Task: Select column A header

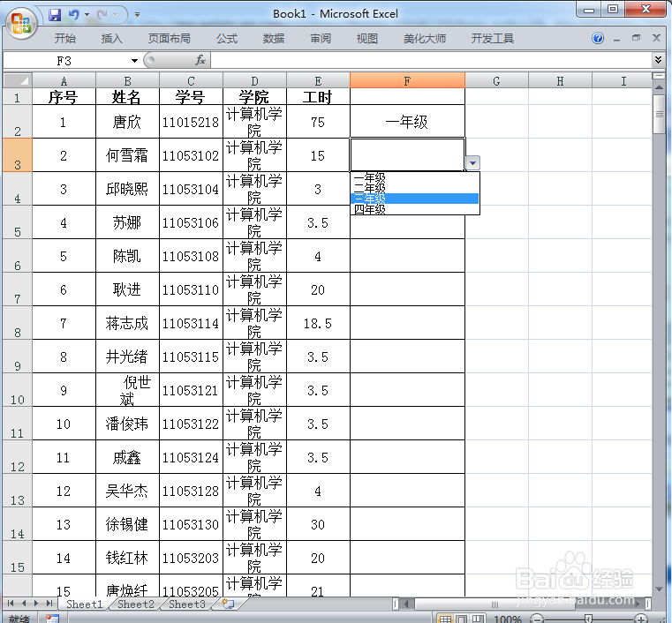Action: 64,80
